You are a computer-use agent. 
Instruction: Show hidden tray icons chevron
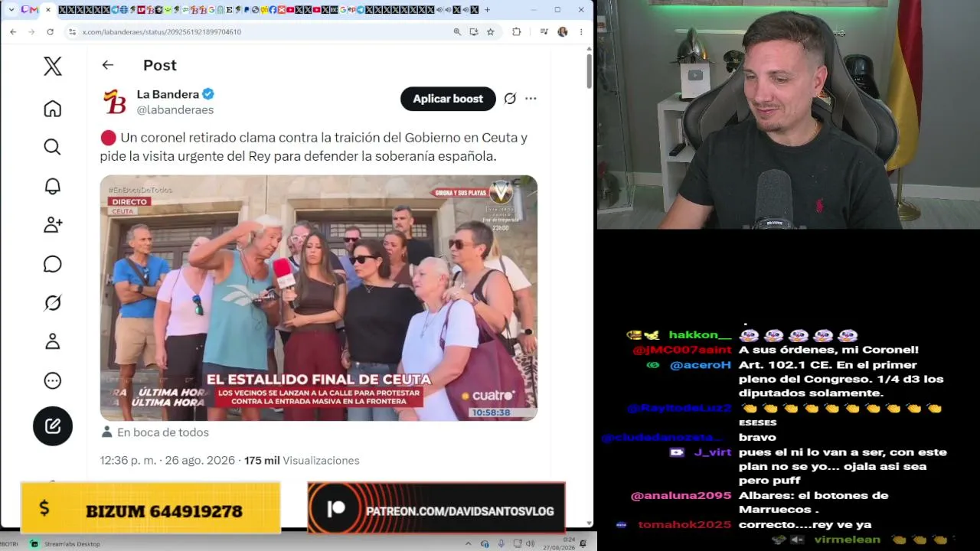tap(468, 544)
